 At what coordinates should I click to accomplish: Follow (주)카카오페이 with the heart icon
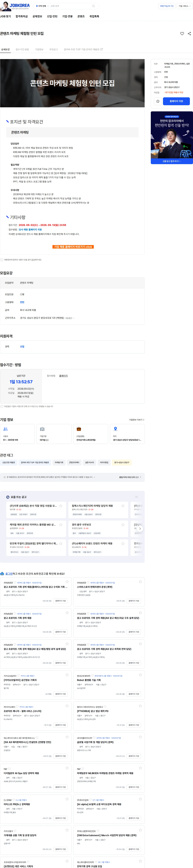[x=17, y=707]
